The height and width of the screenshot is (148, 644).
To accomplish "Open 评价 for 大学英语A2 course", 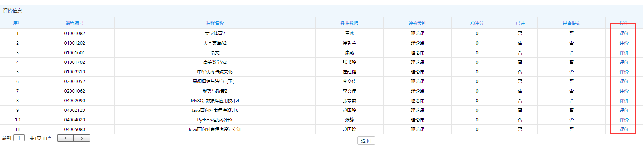I will 624,43.
